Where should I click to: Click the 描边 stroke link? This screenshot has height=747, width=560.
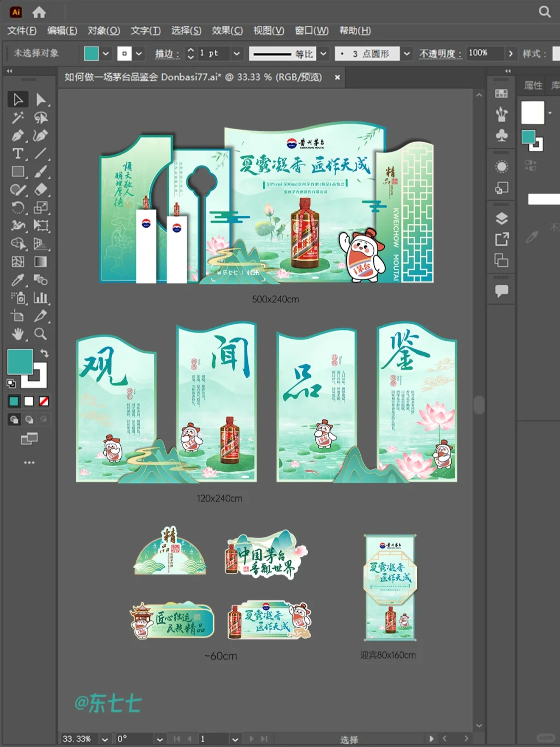(166, 53)
